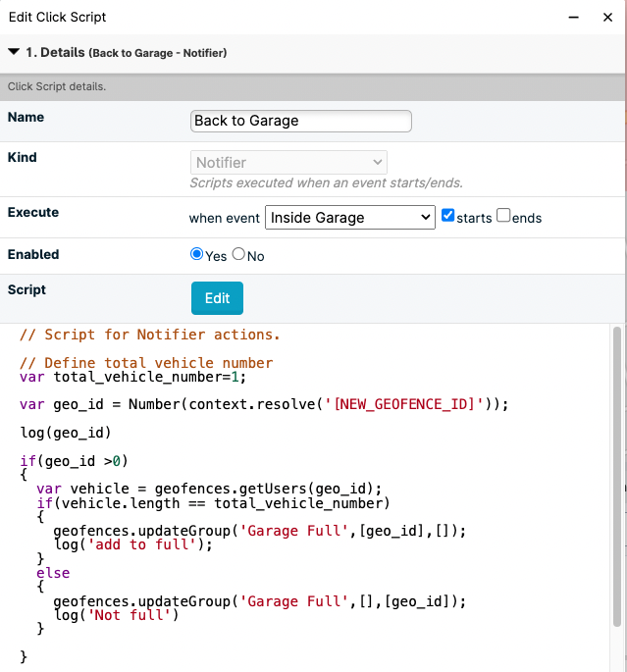The height and width of the screenshot is (672, 627).
Task: Click the 'Enabled' row label
Action: pos(33,254)
